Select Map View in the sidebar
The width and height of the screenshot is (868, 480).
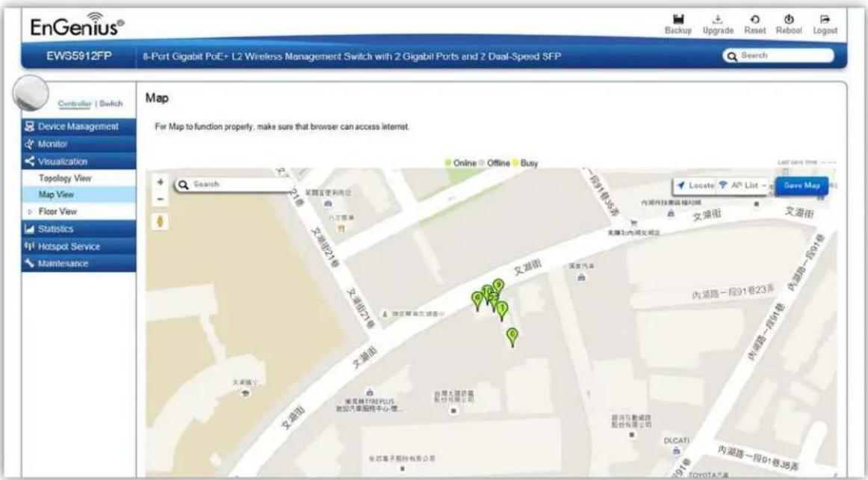78,194
